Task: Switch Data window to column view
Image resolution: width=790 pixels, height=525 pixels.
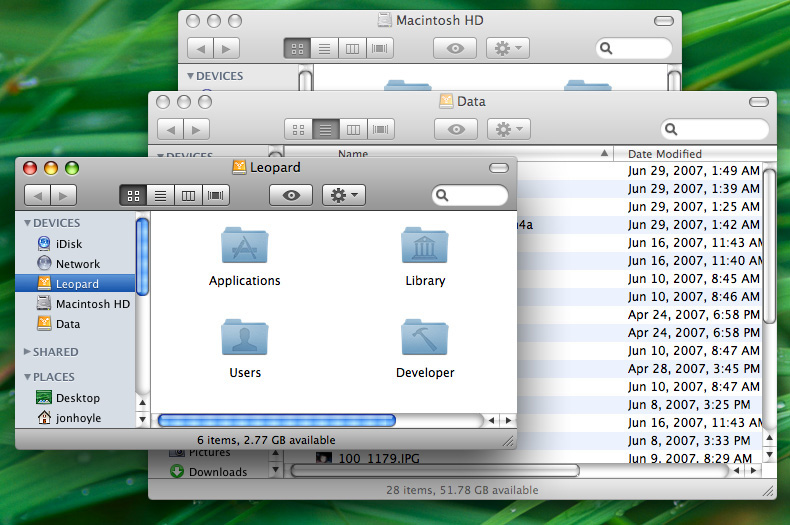Action: [x=354, y=129]
